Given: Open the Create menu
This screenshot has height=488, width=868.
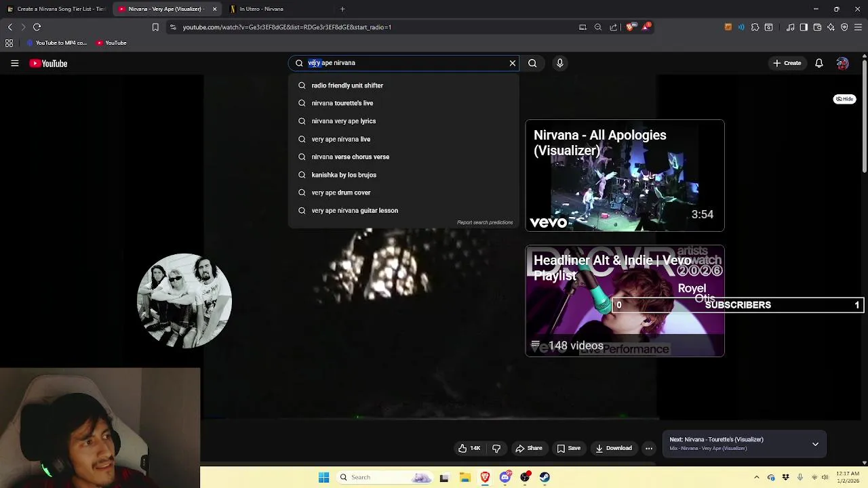Looking at the screenshot, I should 787,63.
